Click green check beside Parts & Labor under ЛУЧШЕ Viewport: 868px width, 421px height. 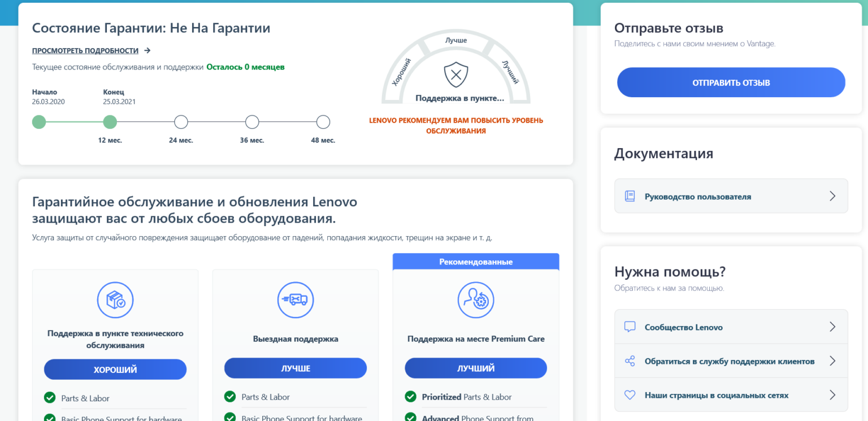[230, 396]
